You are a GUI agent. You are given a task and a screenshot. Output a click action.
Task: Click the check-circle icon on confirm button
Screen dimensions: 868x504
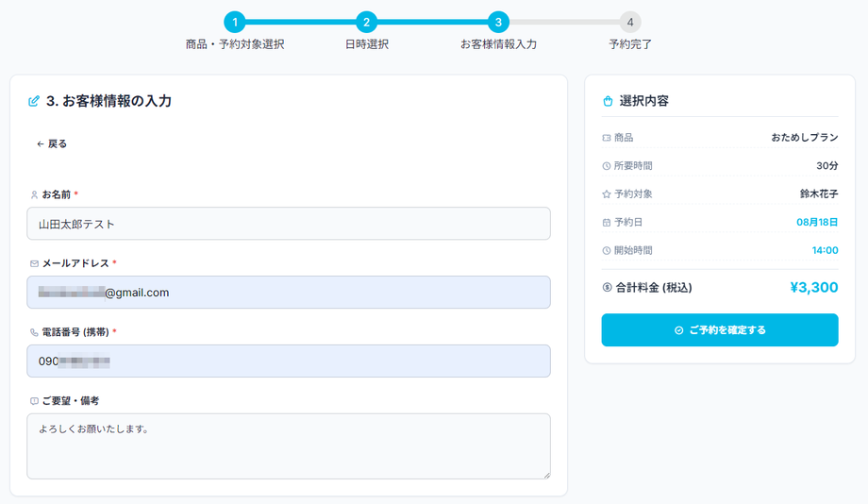click(678, 330)
